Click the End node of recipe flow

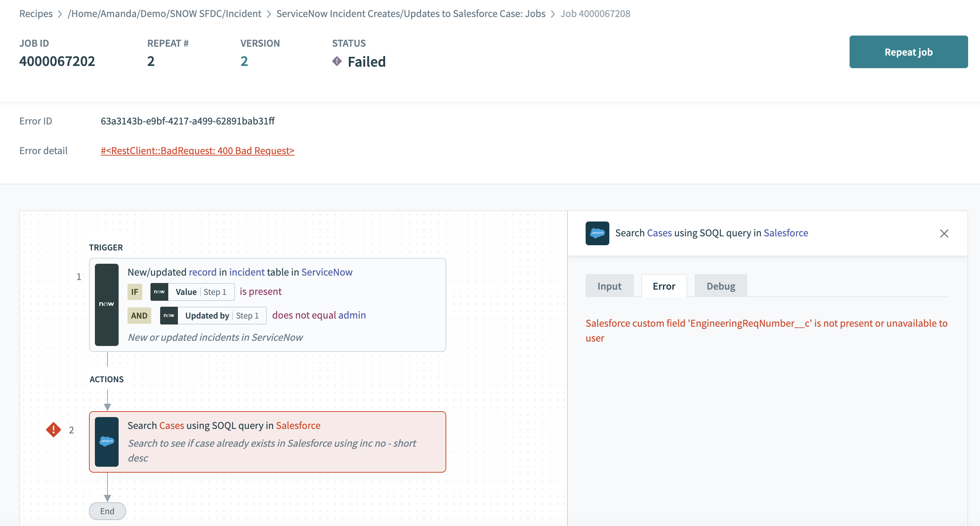[x=107, y=511]
